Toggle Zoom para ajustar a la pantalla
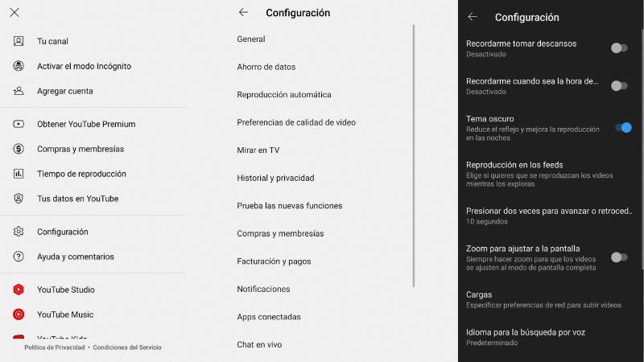This screenshot has width=644, height=362. (618, 257)
